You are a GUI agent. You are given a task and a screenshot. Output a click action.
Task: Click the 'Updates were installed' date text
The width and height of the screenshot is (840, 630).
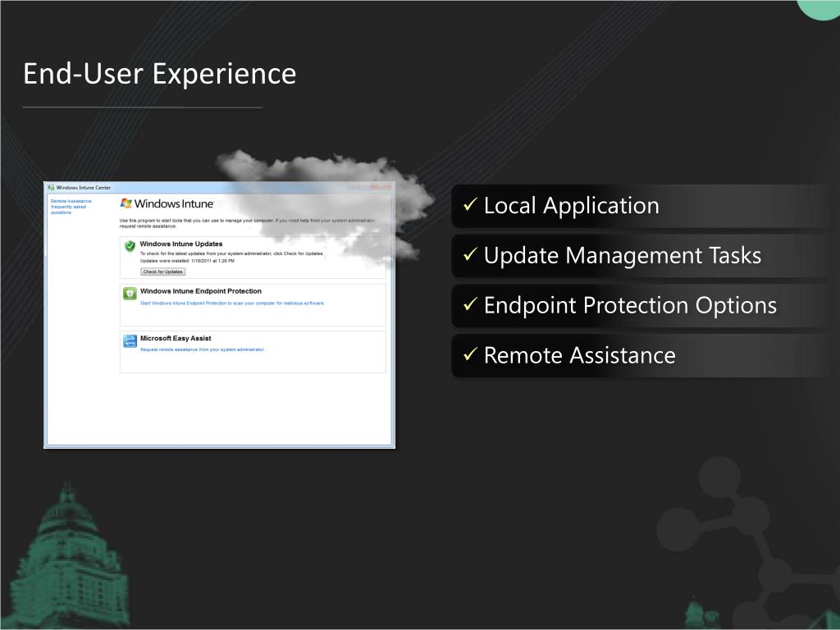tap(187, 261)
